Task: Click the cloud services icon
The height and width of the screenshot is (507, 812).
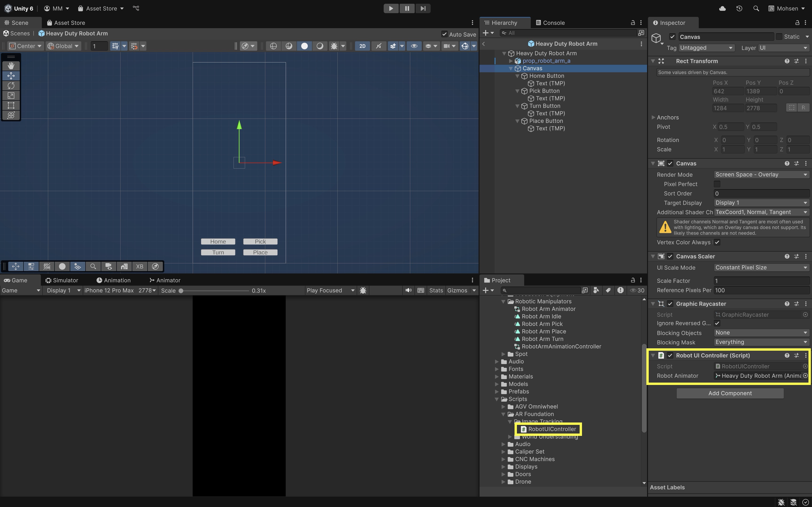Action: click(x=722, y=8)
